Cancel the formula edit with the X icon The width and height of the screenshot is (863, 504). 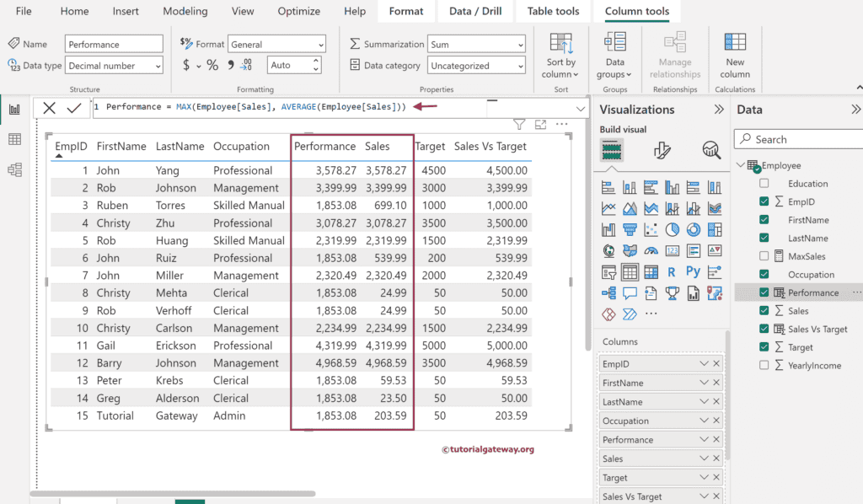(x=50, y=107)
